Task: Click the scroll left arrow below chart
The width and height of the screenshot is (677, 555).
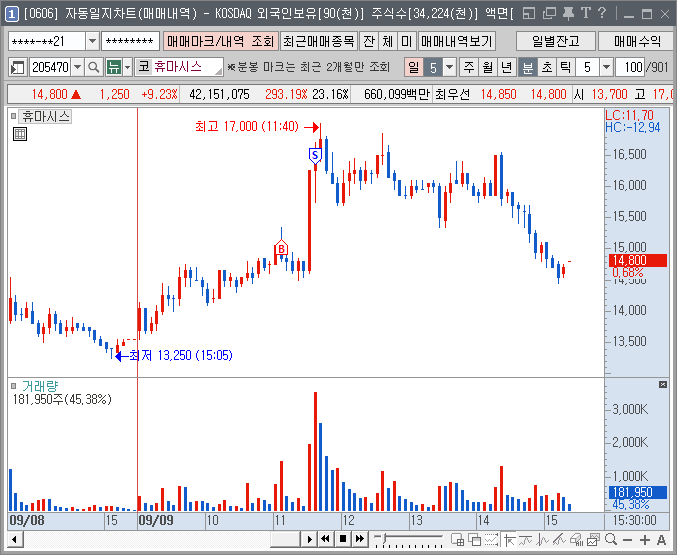Action: (15, 539)
